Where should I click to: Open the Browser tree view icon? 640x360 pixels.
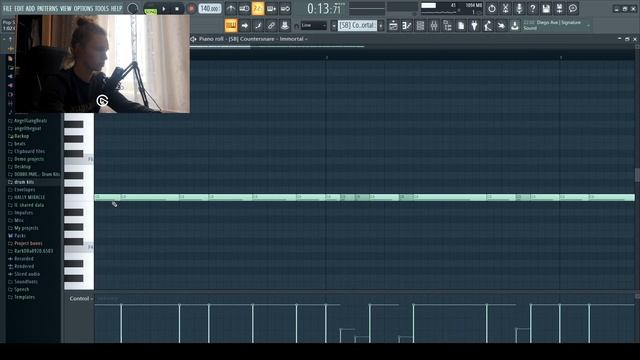447,26
